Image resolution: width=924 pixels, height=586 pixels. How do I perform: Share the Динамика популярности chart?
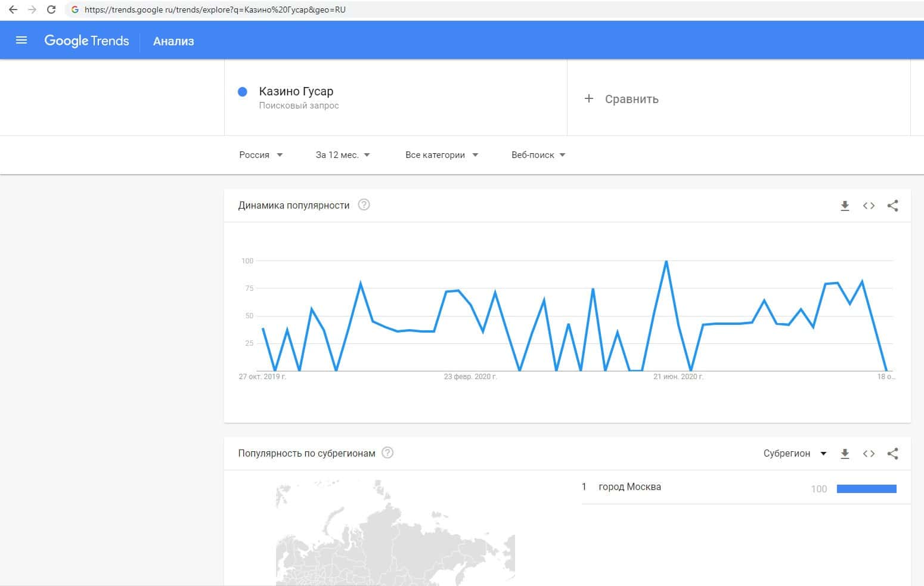pos(892,206)
